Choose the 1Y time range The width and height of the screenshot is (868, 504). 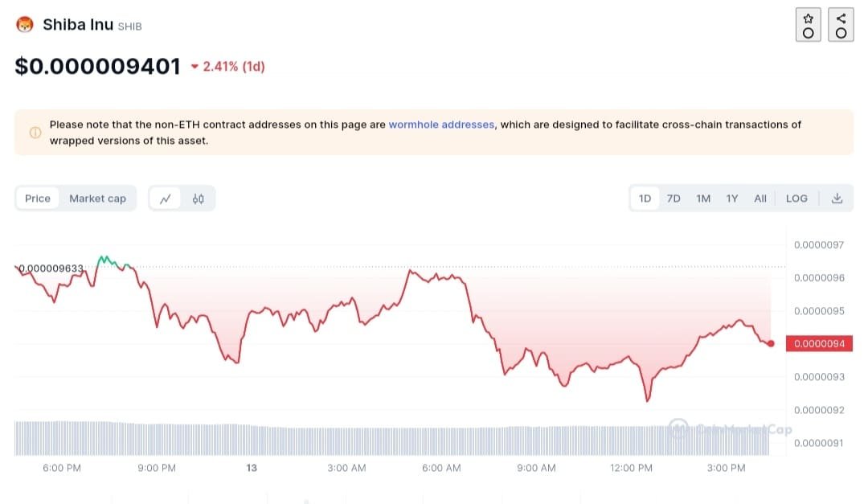[x=732, y=199]
